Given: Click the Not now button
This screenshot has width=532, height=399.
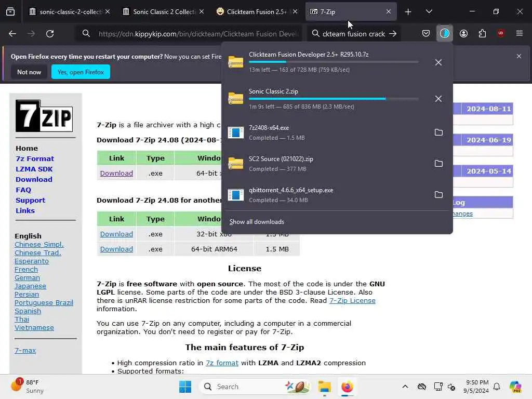Looking at the screenshot, I should point(29,72).
